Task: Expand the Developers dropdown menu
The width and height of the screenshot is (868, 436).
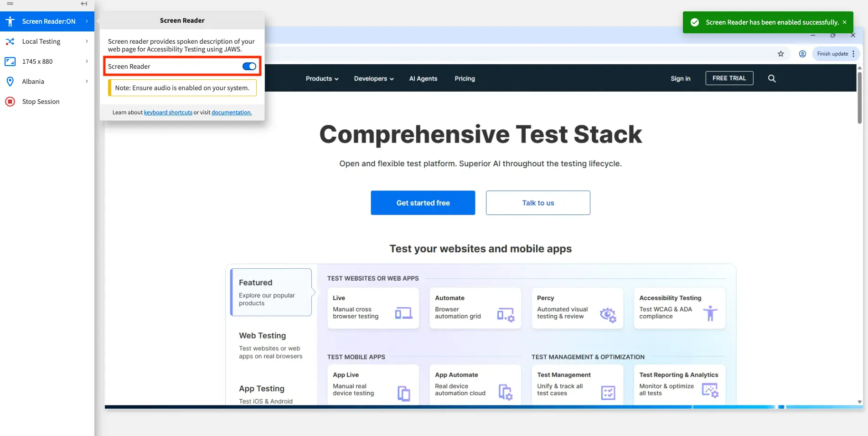Action: 373,78
